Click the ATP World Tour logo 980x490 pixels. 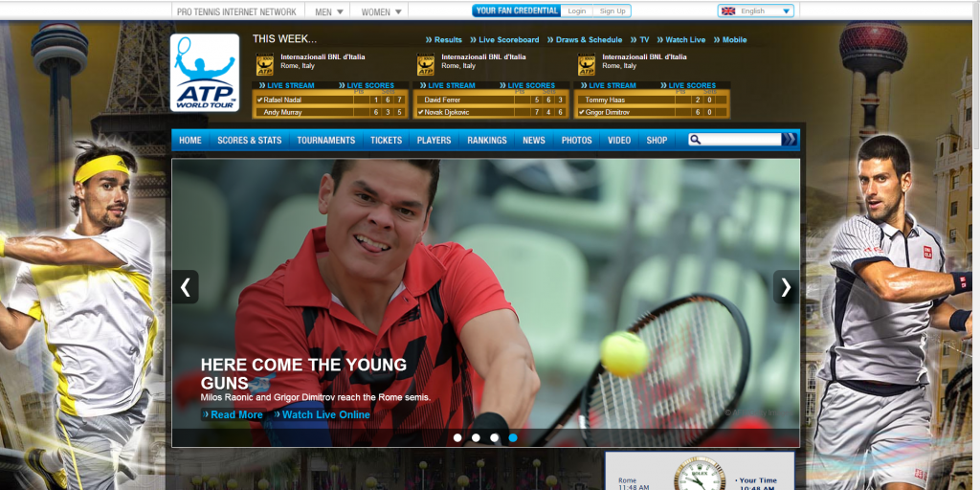pyautogui.click(x=205, y=73)
